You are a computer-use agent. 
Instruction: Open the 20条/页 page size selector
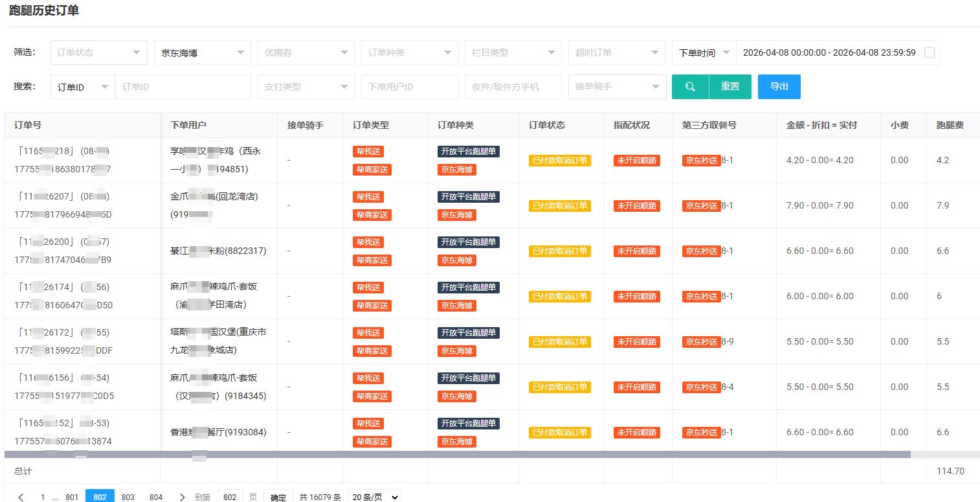click(374, 497)
